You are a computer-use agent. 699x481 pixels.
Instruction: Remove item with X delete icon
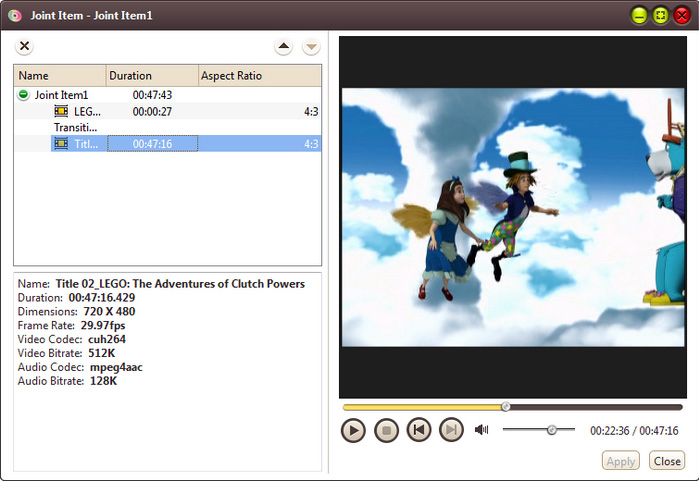coord(25,46)
